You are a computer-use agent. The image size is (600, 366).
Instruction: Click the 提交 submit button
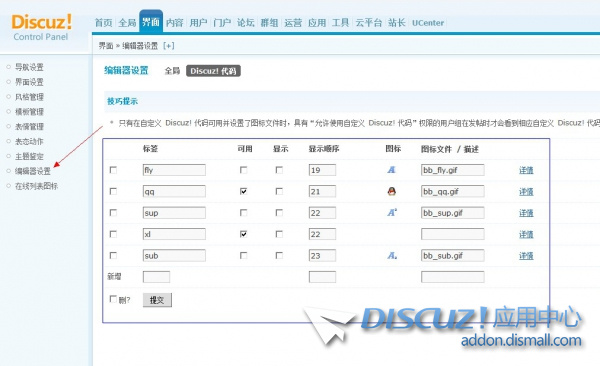point(157,300)
